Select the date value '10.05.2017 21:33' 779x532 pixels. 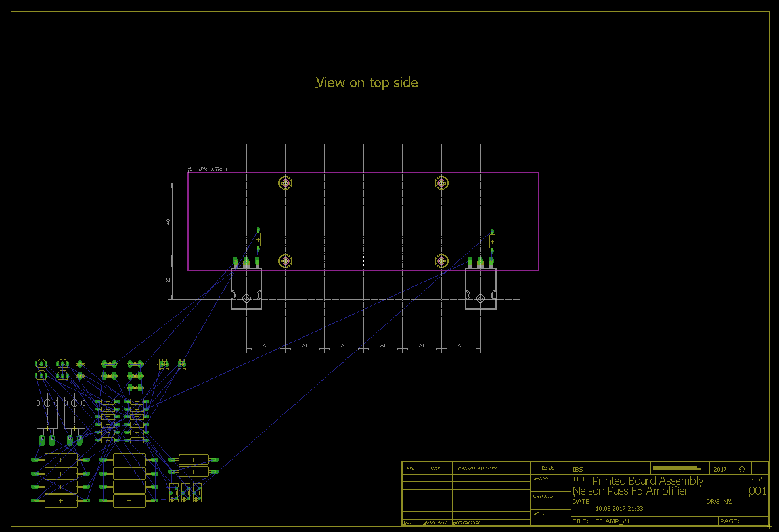tap(619, 508)
